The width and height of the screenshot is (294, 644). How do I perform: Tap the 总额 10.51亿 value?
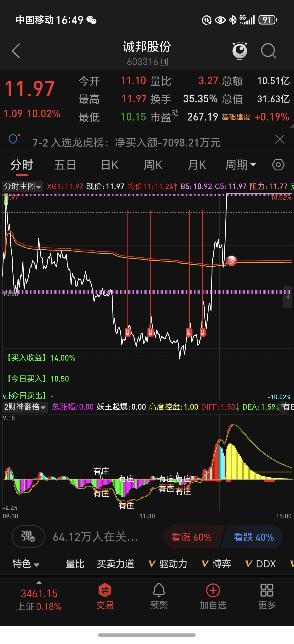(x=273, y=81)
